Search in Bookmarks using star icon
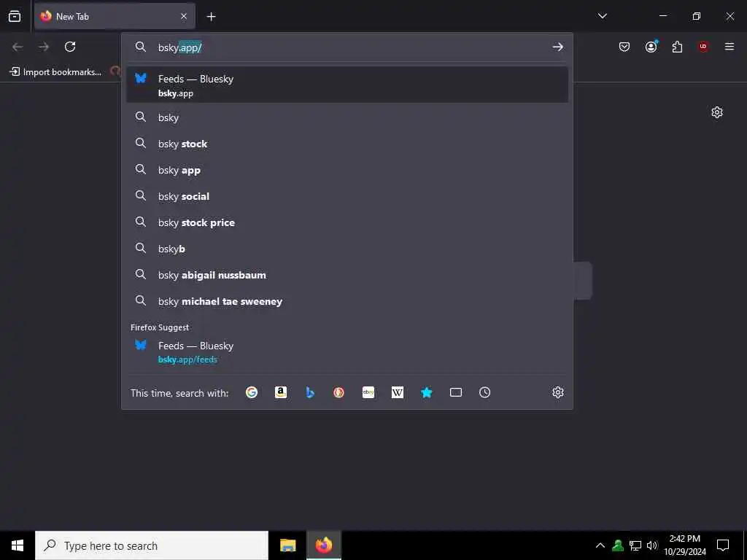The image size is (747, 560). pos(426,392)
